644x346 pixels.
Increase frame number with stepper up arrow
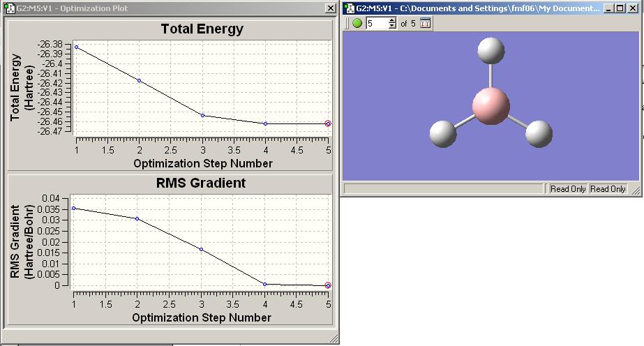392,20
